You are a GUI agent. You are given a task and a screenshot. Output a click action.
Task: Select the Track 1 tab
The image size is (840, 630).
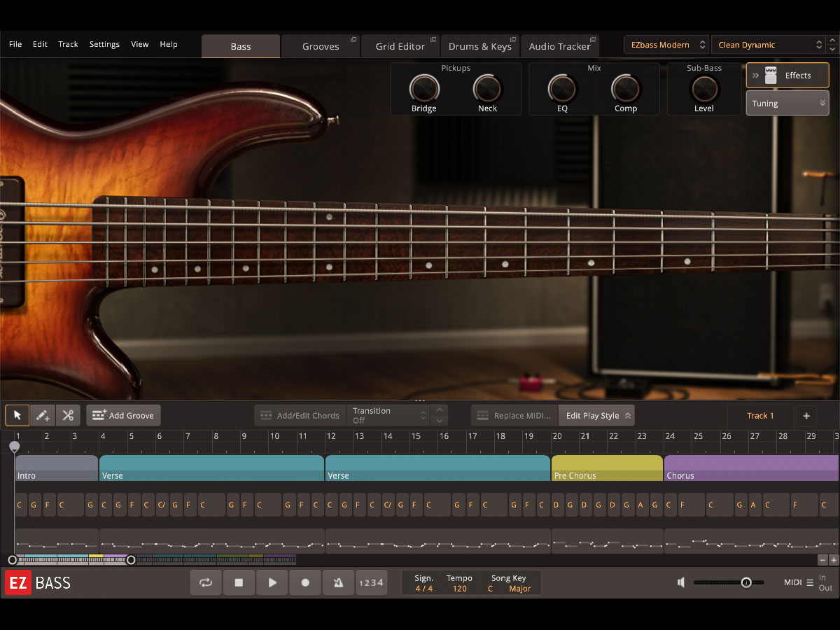pos(760,416)
